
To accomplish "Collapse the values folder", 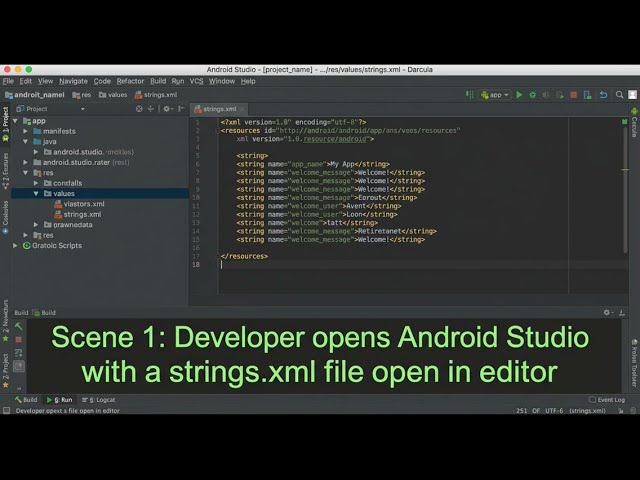I will [x=36, y=193].
